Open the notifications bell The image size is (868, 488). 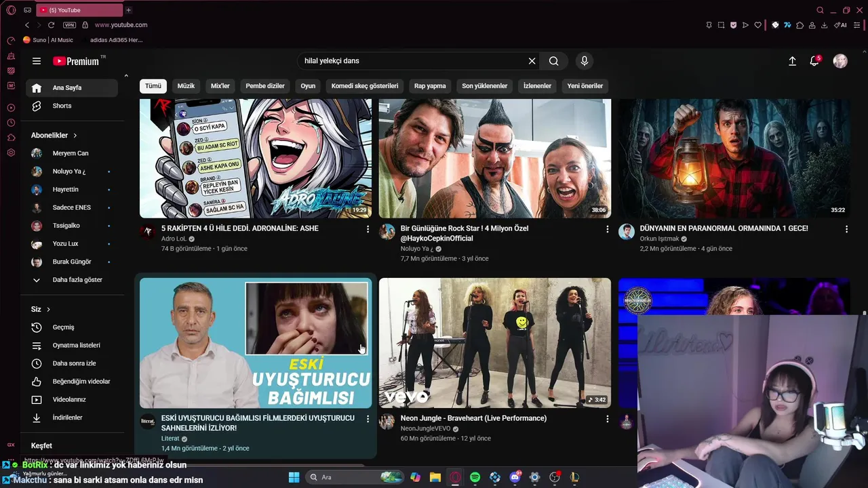coord(814,61)
